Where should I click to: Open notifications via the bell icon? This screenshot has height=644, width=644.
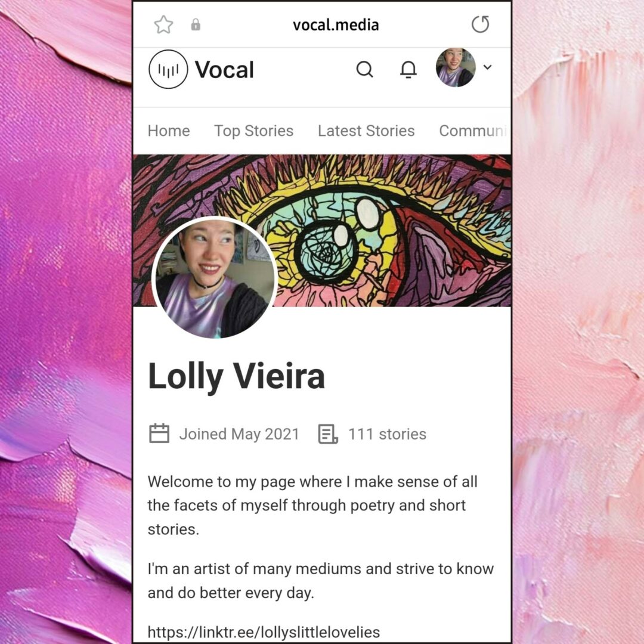click(408, 69)
